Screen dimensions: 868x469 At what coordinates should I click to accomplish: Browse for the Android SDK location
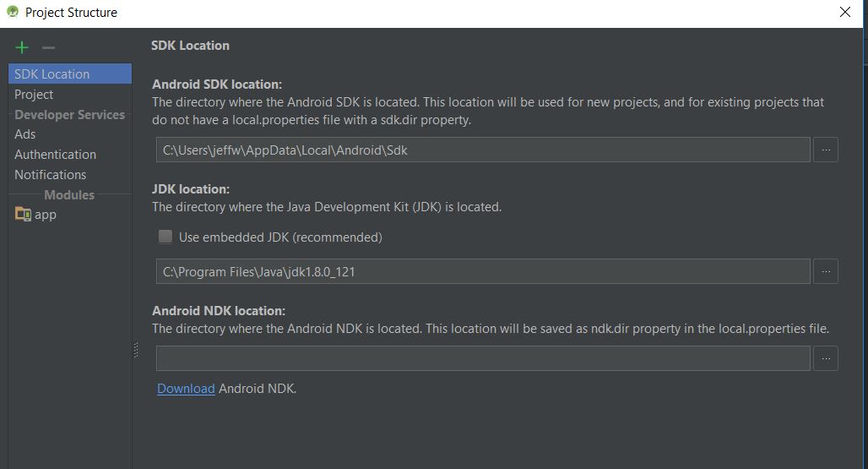tap(825, 150)
